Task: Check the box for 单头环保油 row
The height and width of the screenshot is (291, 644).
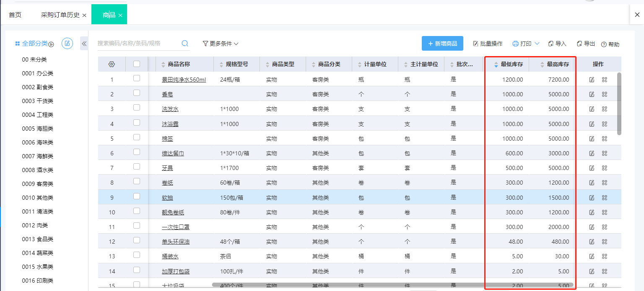Action: [137, 240]
